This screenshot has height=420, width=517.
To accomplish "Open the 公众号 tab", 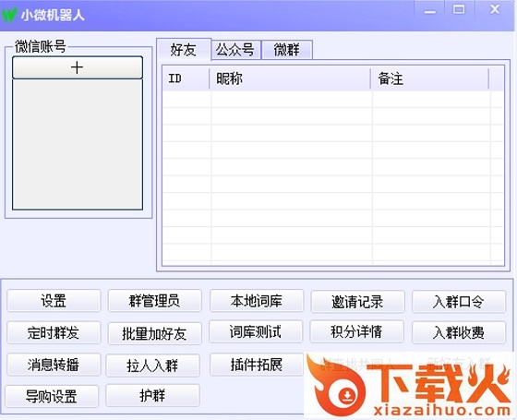I will (235, 50).
